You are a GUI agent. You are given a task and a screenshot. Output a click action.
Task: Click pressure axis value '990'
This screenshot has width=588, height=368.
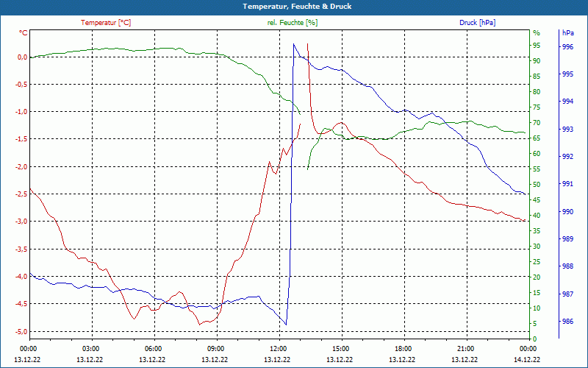point(567,212)
